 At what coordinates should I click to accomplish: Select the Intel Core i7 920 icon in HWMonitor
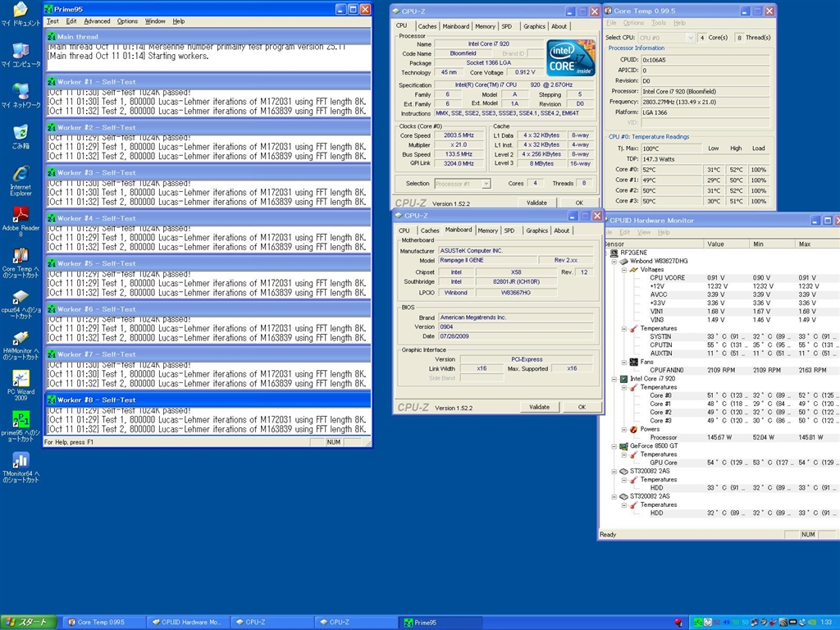tap(623, 379)
